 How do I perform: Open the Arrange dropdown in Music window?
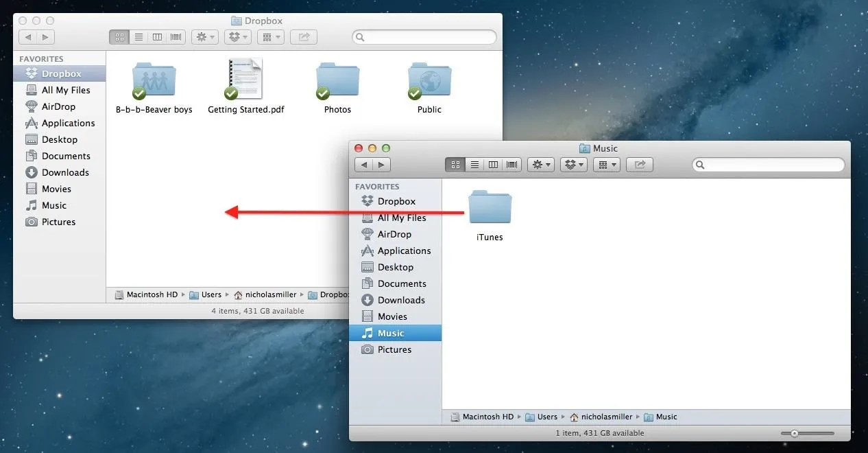point(606,165)
